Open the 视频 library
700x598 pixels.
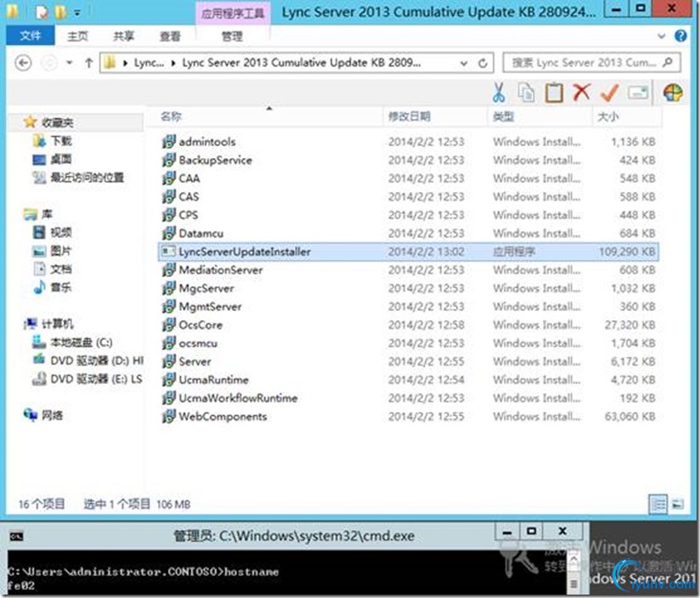point(60,232)
